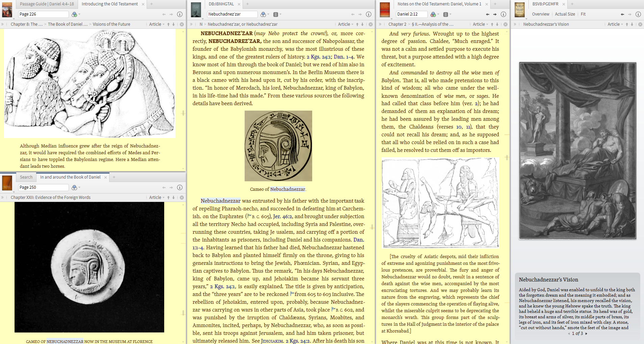644x344 pixels.
Task: Open the JEHOIAKIM cross-reference link
Action: tap(272, 341)
